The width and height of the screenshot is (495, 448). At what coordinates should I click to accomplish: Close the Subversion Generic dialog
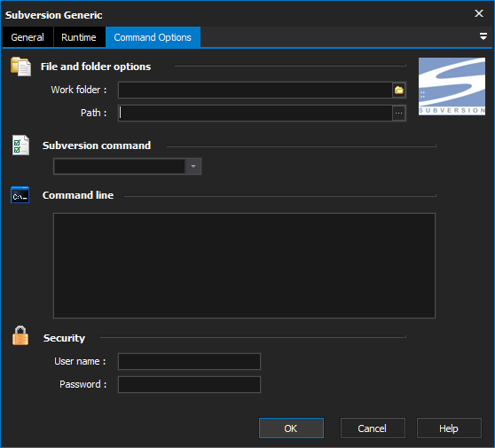(x=479, y=13)
